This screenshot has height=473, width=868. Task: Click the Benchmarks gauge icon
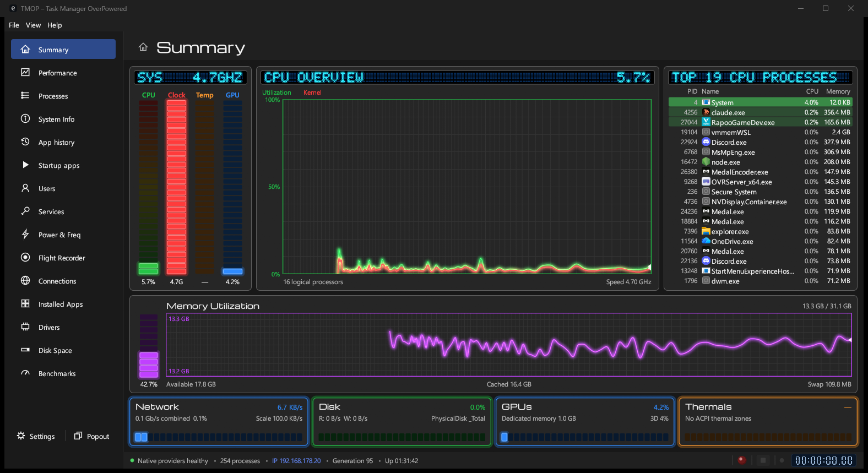pyautogui.click(x=25, y=373)
